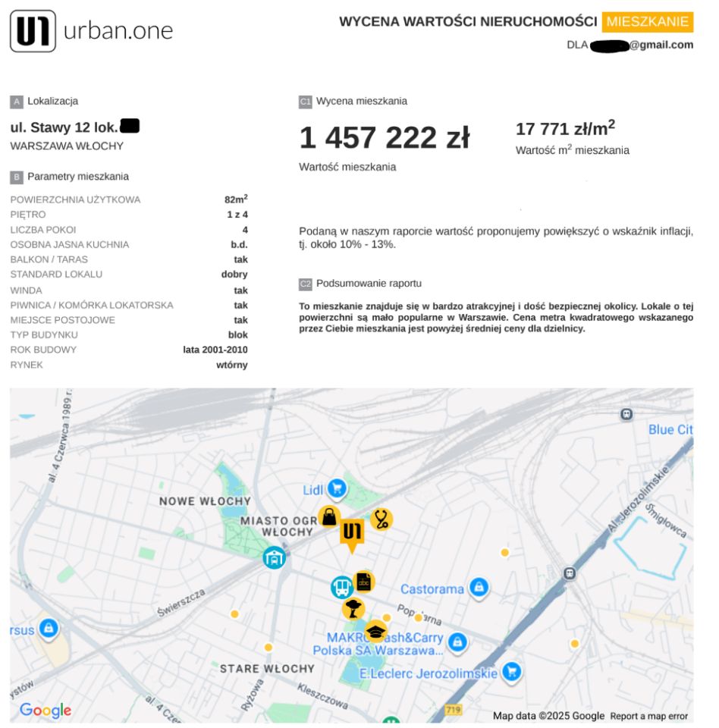Click the Report a map error link

pos(651,716)
